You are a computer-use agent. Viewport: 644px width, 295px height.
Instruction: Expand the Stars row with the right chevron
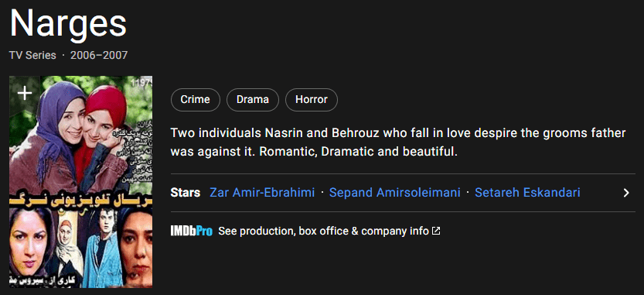point(626,193)
